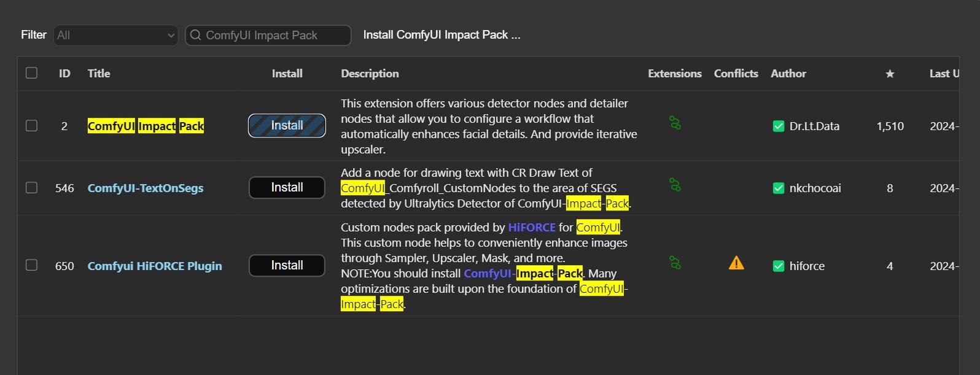Sort by the star column header
Screen dimensions: 980x375
click(x=890, y=74)
